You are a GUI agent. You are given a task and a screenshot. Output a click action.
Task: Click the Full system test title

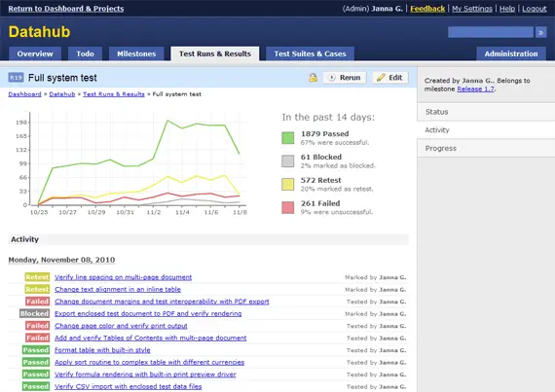pyautogui.click(x=62, y=78)
